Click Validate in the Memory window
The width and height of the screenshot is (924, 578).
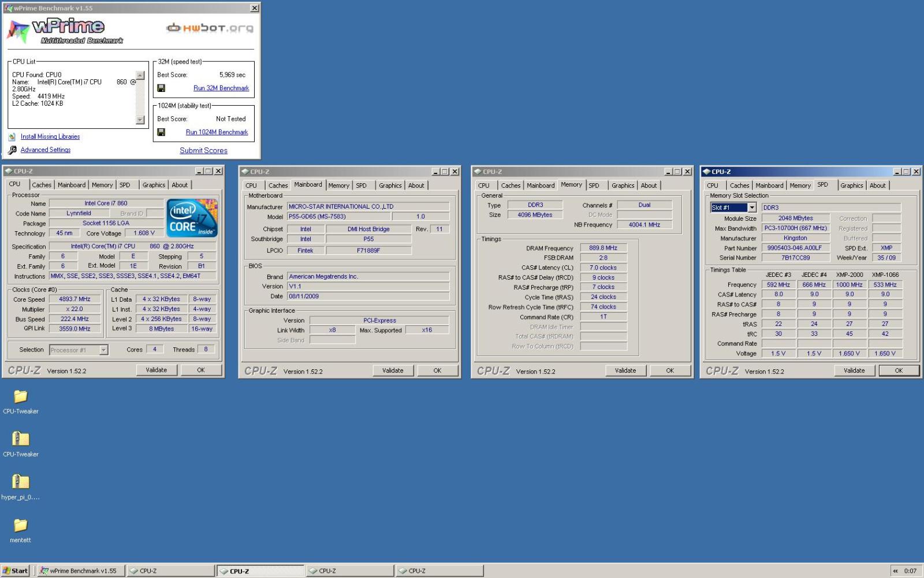(625, 370)
